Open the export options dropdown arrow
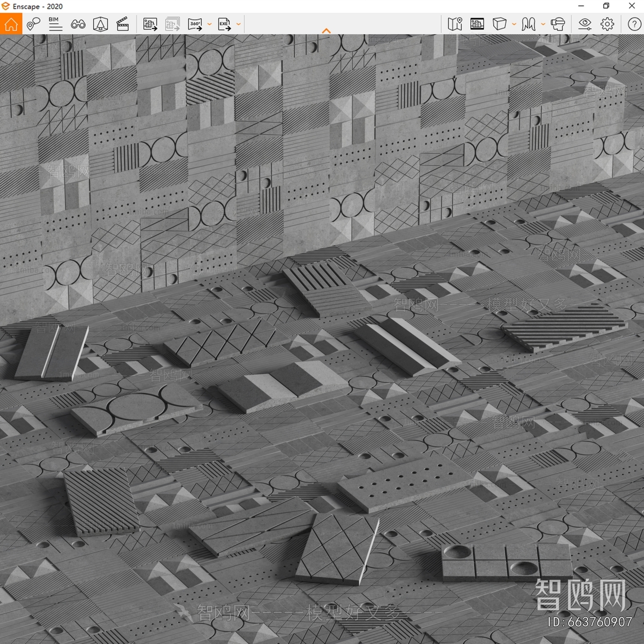Screen dimensions: 644x644 click(x=238, y=24)
